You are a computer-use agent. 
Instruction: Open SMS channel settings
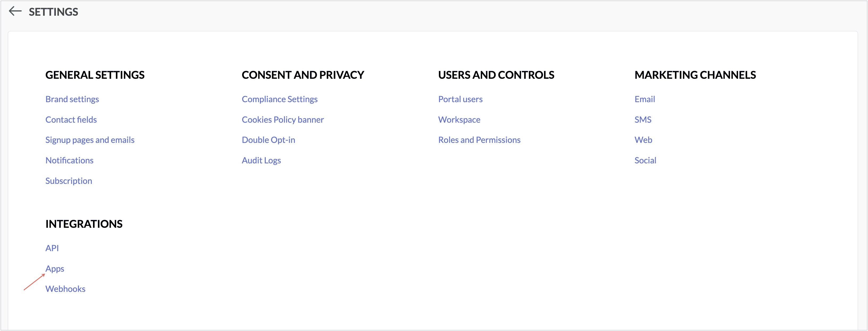coord(643,119)
